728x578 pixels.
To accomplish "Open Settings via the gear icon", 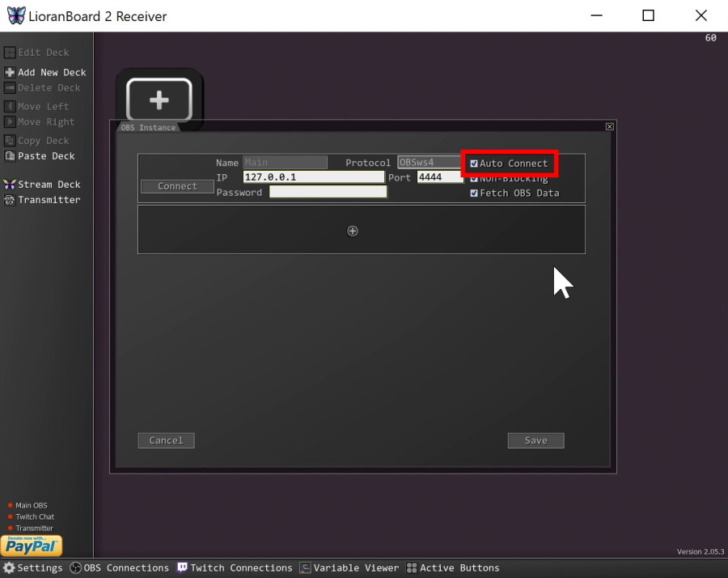I will [x=8, y=567].
